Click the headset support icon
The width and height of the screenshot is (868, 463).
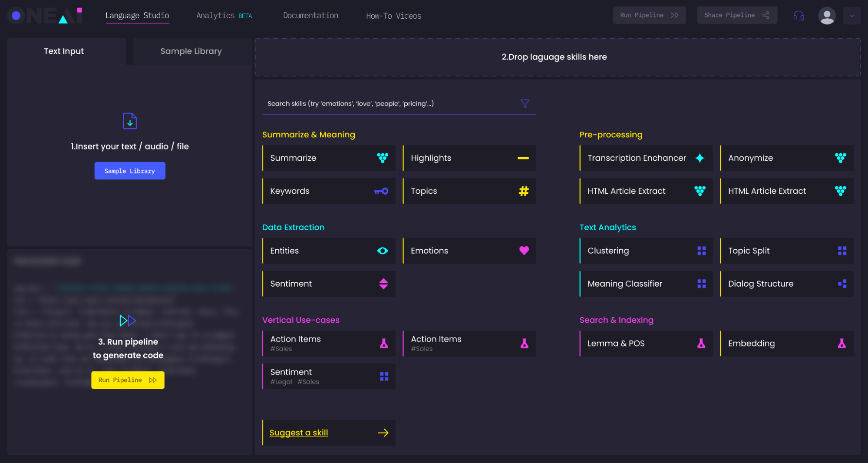tap(798, 16)
